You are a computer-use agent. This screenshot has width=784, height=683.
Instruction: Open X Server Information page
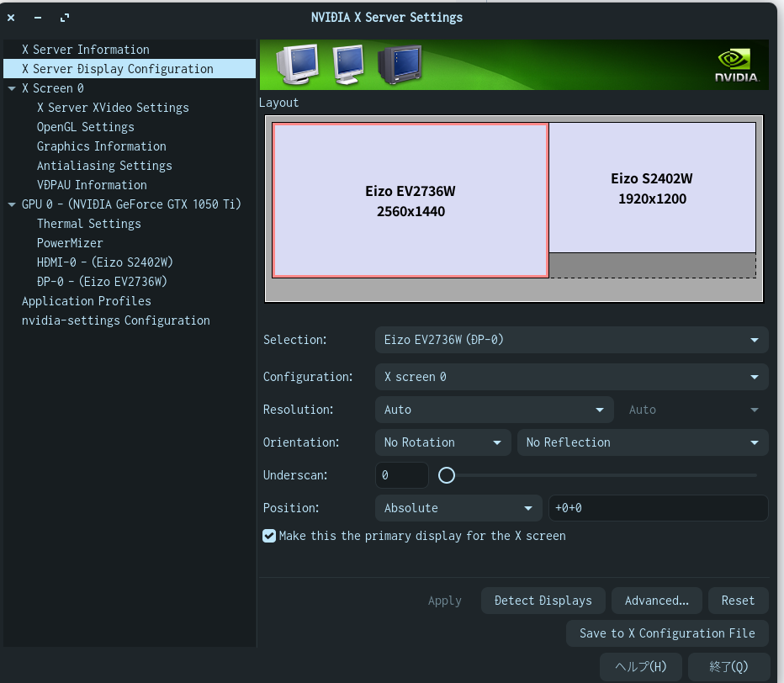point(85,50)
